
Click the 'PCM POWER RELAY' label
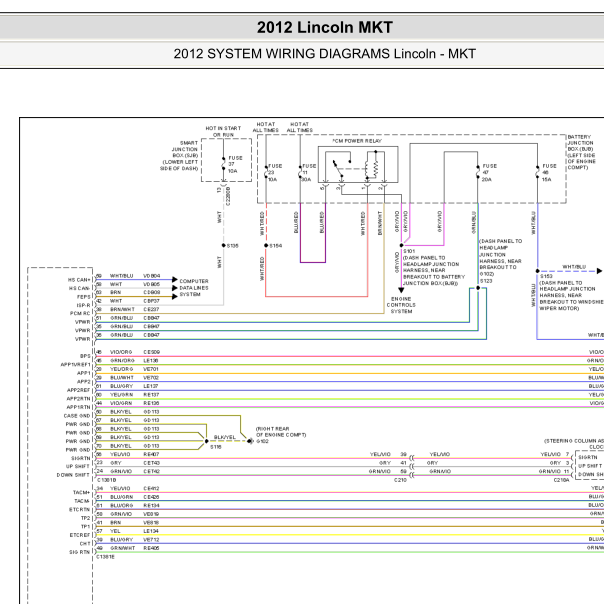click(x=357, y=141)
